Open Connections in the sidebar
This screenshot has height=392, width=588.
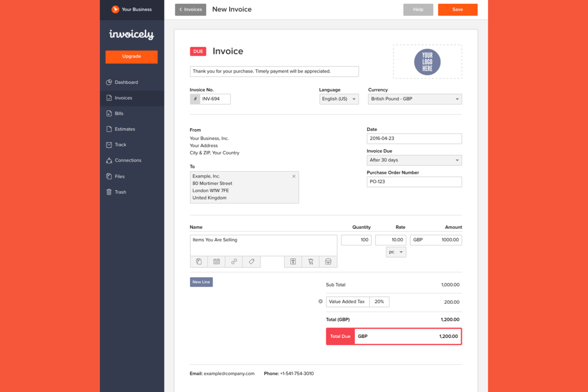click(128, 160)
